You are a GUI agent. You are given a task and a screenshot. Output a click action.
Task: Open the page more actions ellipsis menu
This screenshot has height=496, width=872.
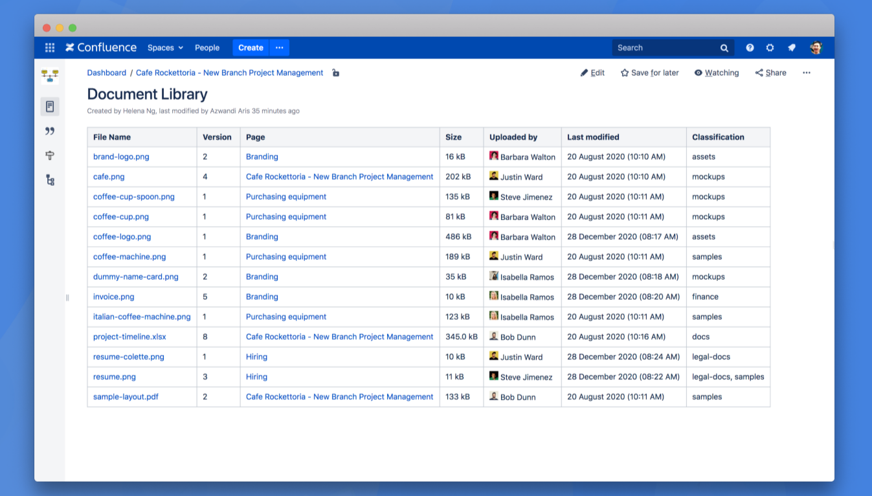806,73
